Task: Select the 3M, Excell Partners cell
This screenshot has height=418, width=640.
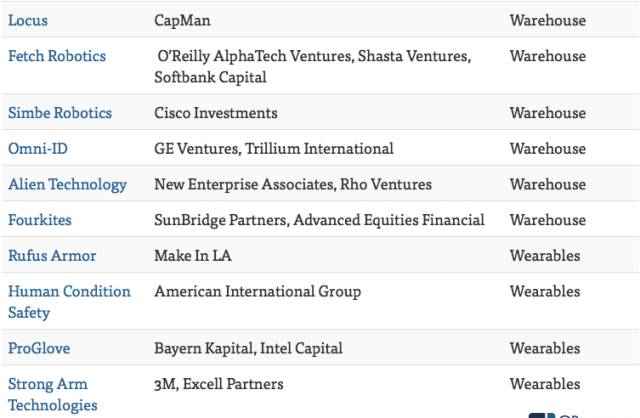Action: coord(218,384)
